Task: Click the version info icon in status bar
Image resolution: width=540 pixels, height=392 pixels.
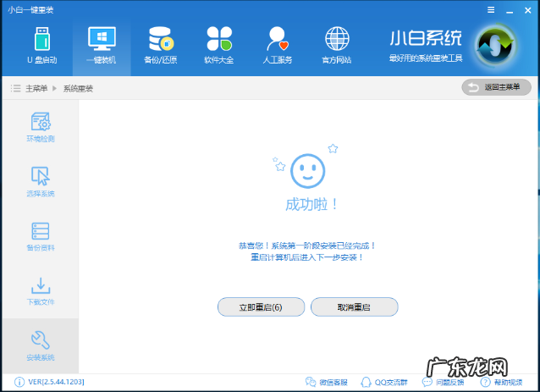Action: 19,382
